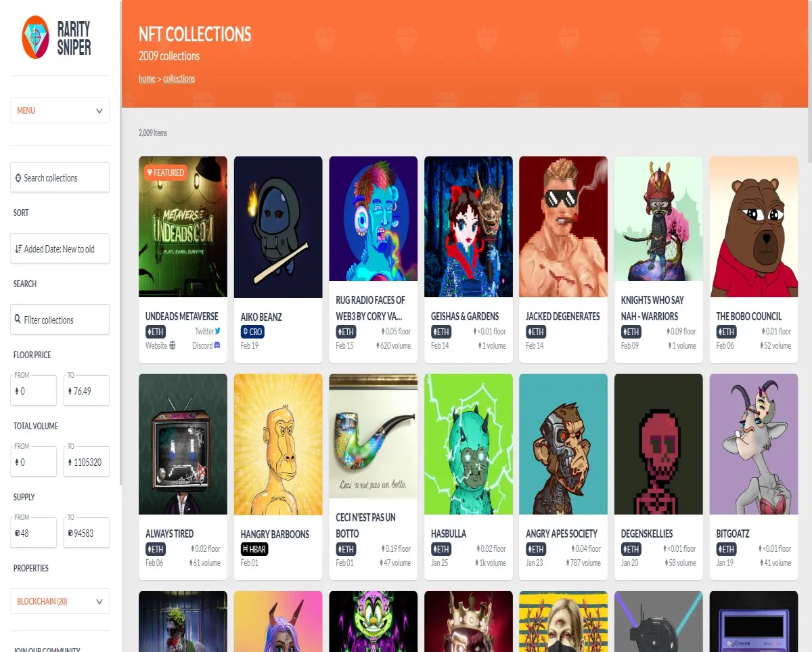
Task: Select the Supply FROM field showing 48
Action: pos(33,531)
